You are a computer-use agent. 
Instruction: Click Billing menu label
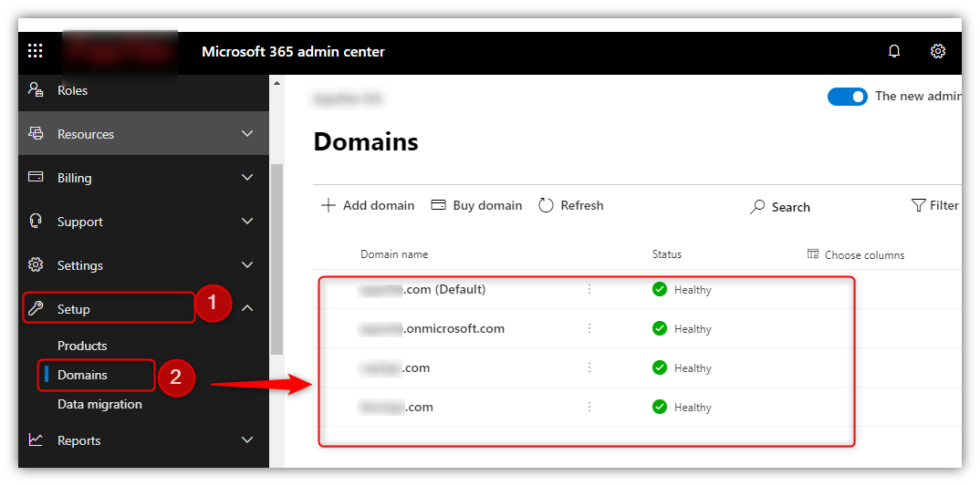(x=75, y=178)
